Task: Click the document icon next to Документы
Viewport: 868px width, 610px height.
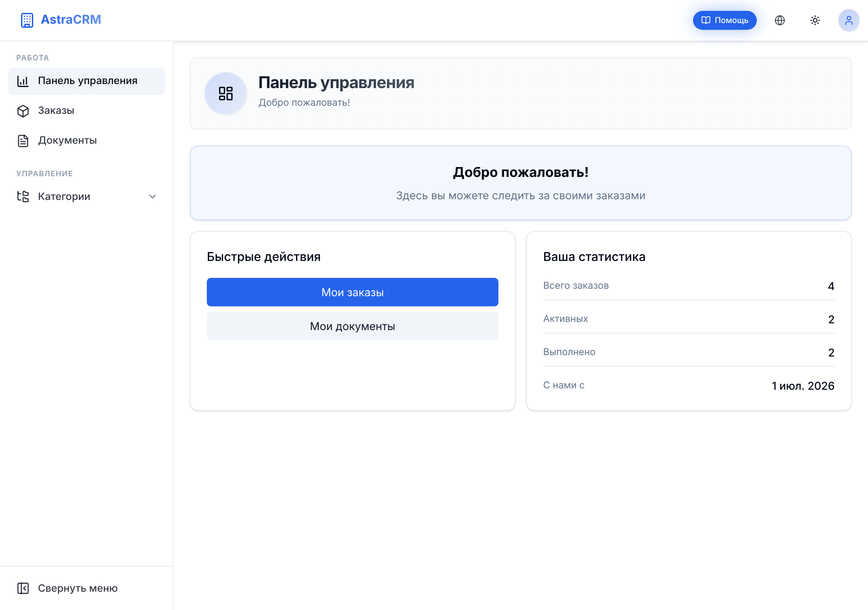Action: pyautogui.click(x=23, y=141)
